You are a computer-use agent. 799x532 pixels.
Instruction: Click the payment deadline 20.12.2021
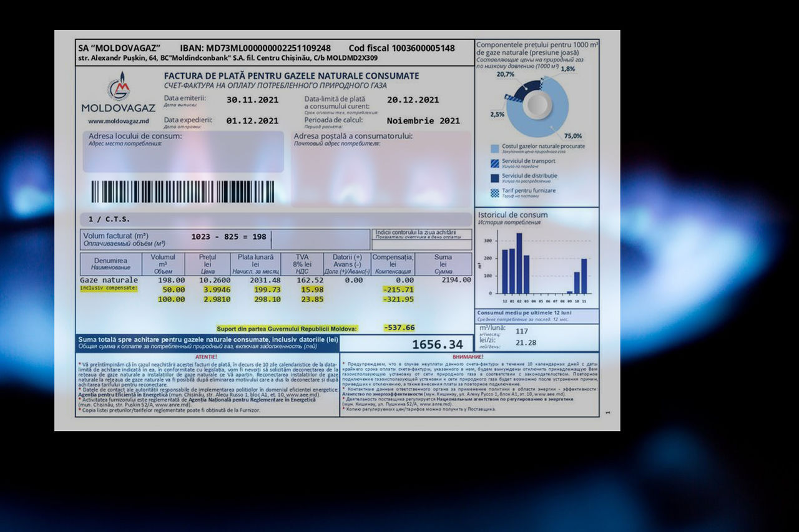[x=413, y=100]
